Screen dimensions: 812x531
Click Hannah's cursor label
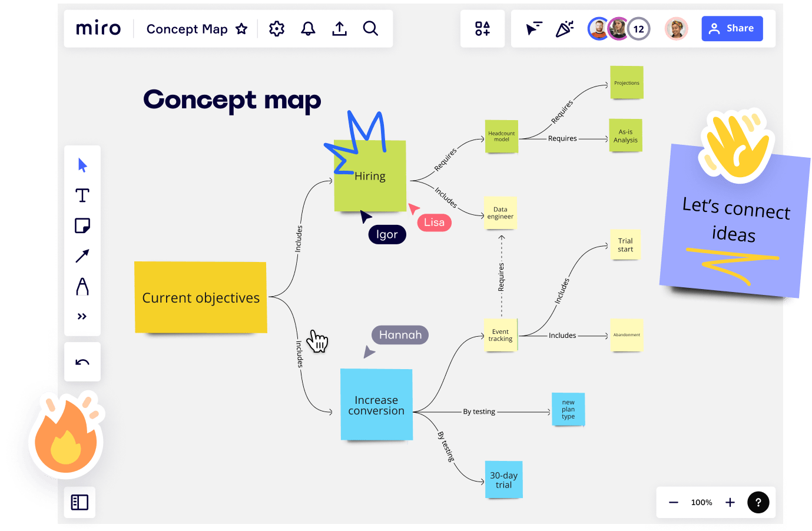pos(400,335)
